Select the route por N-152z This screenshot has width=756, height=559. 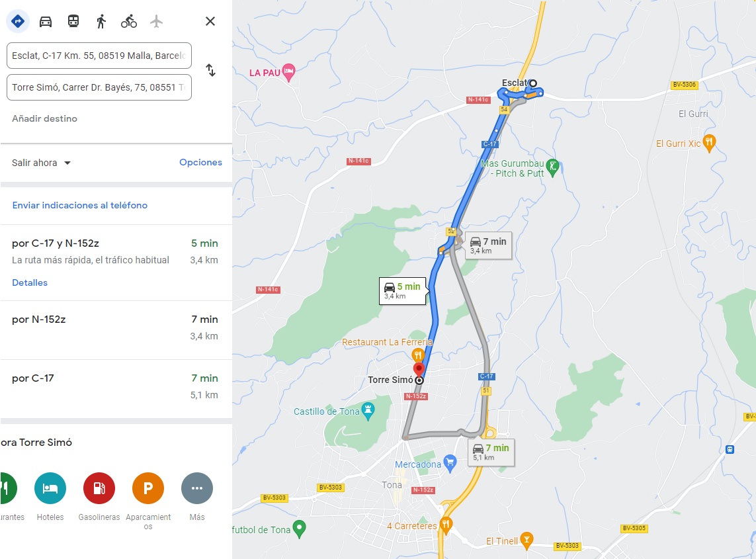(116, 330)
